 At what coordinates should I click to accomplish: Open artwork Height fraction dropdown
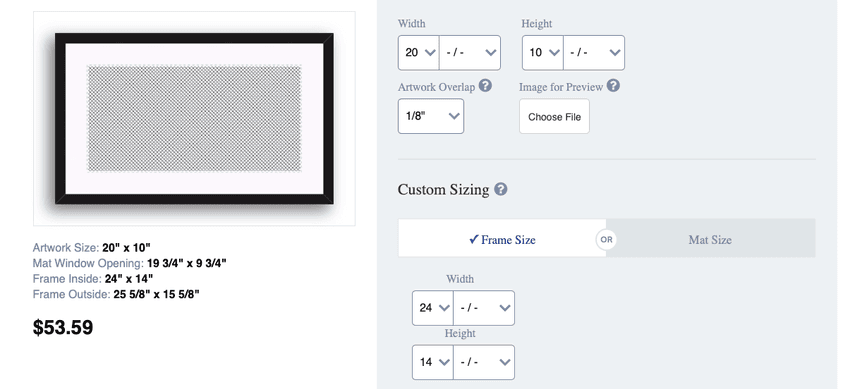tap(594, 53)
